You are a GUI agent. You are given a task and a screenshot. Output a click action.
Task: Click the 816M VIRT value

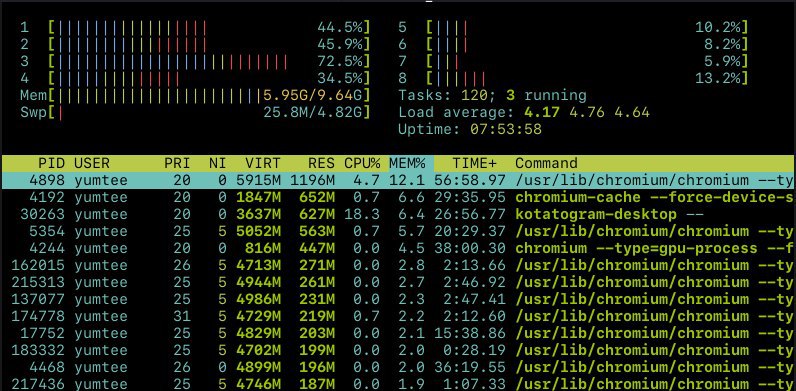[x=263, y=248]
